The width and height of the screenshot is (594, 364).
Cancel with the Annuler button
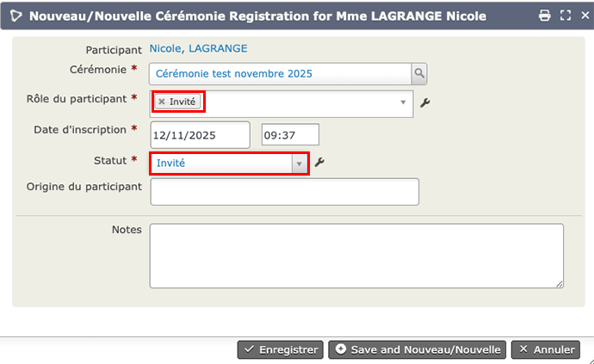(x=545, y=349)
